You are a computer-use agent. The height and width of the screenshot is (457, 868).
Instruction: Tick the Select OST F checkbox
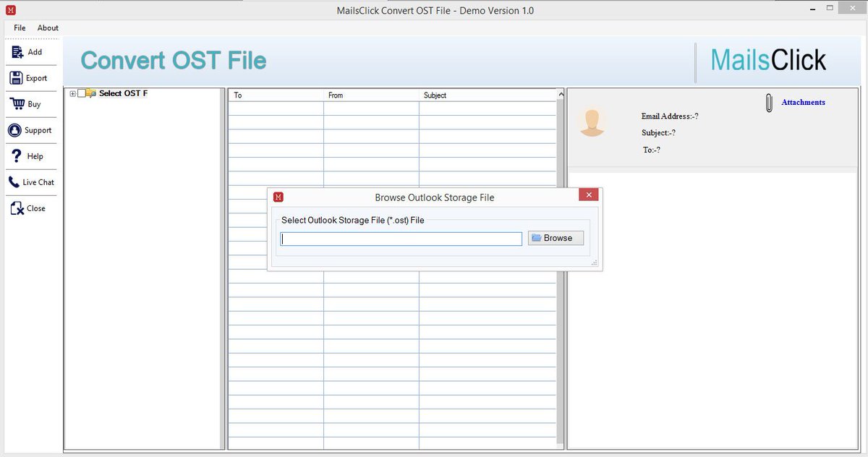coord(81,93)
